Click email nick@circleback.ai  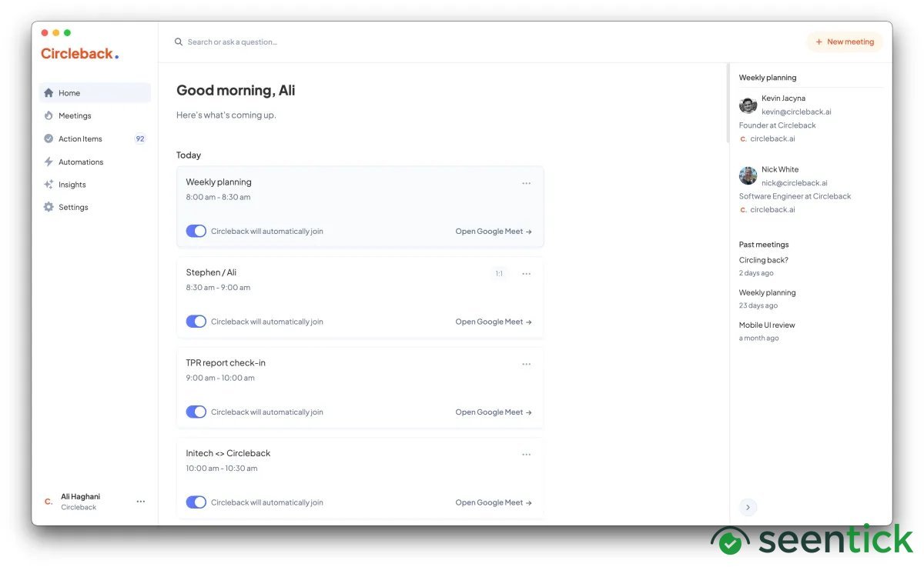pyautogui.click(x=795, y=183)
